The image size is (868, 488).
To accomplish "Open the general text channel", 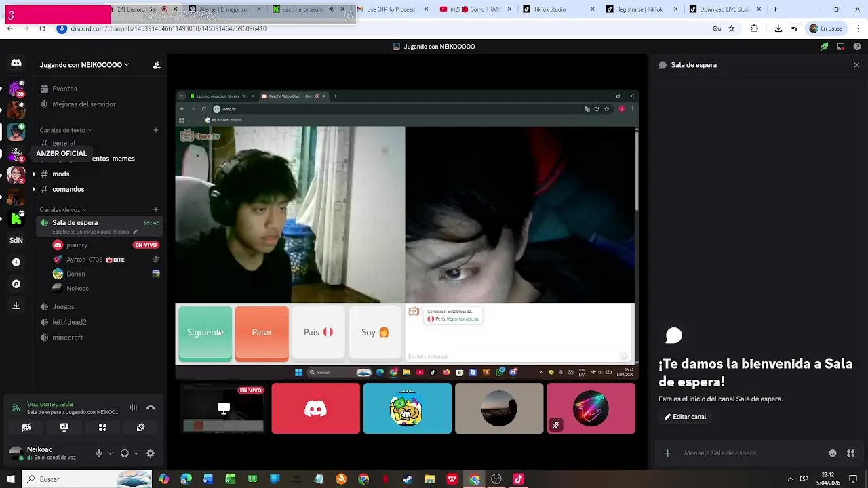I will tap(98, 143).
